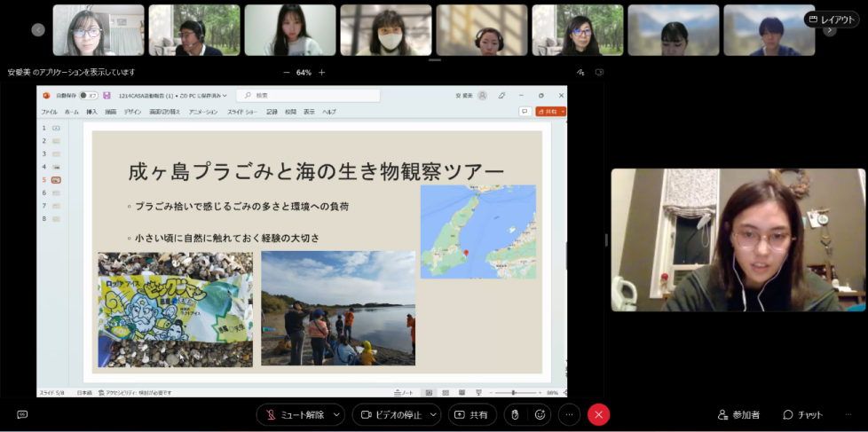
Task: Open the emoji reactions icon
Action: click(540, 415)
